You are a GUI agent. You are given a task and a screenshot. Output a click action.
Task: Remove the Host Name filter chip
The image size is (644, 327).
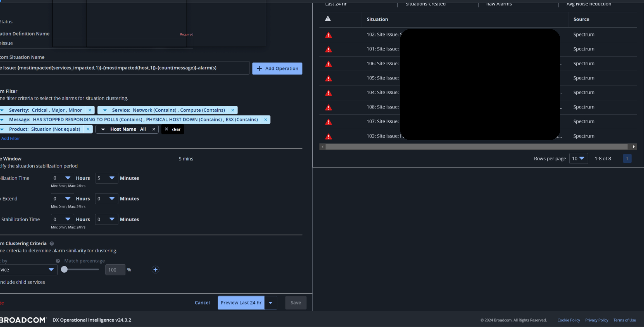point(154,129)
